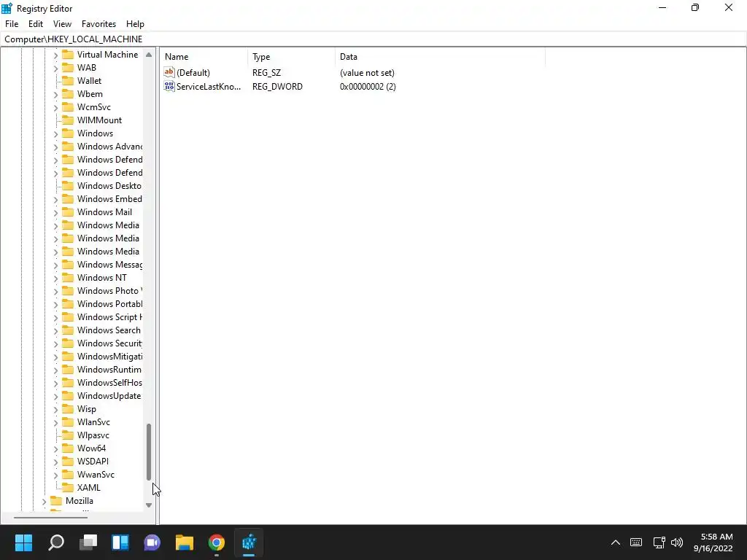The width and height of the screenshot is (747, 560).
Task: Click the '(value not set)' data cell
Action: (x=367, y=72)
